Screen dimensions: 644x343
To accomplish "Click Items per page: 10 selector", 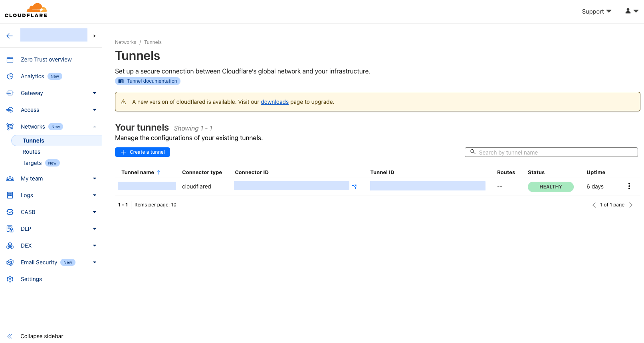I will (155, 205).
